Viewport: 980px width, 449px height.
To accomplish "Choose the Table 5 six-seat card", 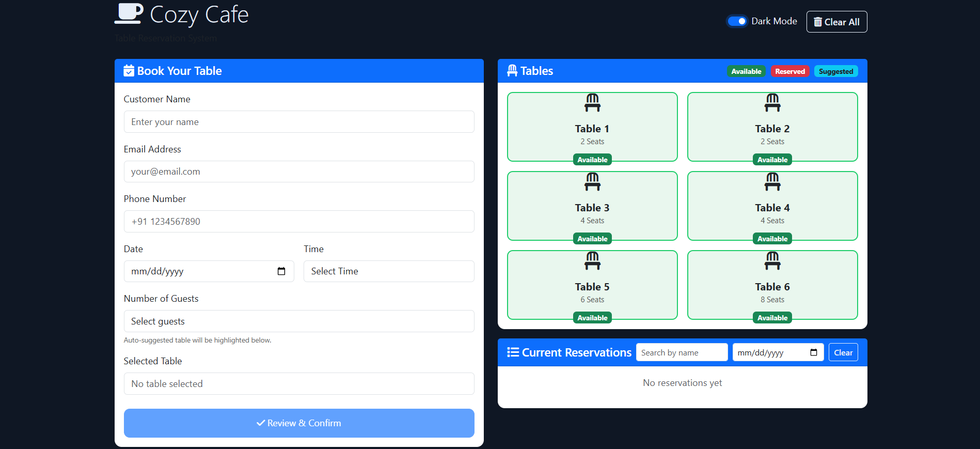I will coord(592,286).
